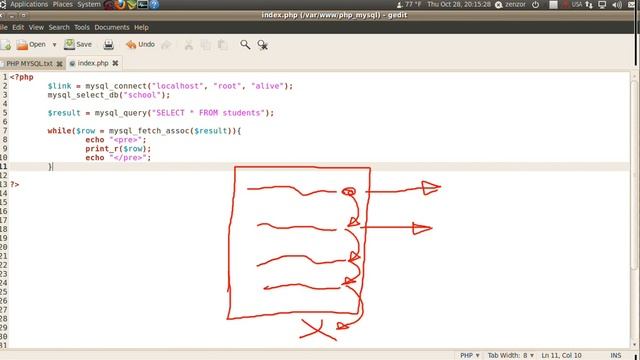Open the Help menu
Viewport: 640px width, 360px height.
click(141, 27)
